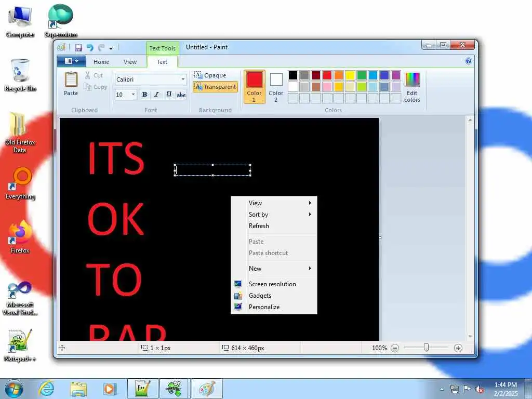Select the Text ribbon tab
This screenshot has width=532, height=399.
162,62
